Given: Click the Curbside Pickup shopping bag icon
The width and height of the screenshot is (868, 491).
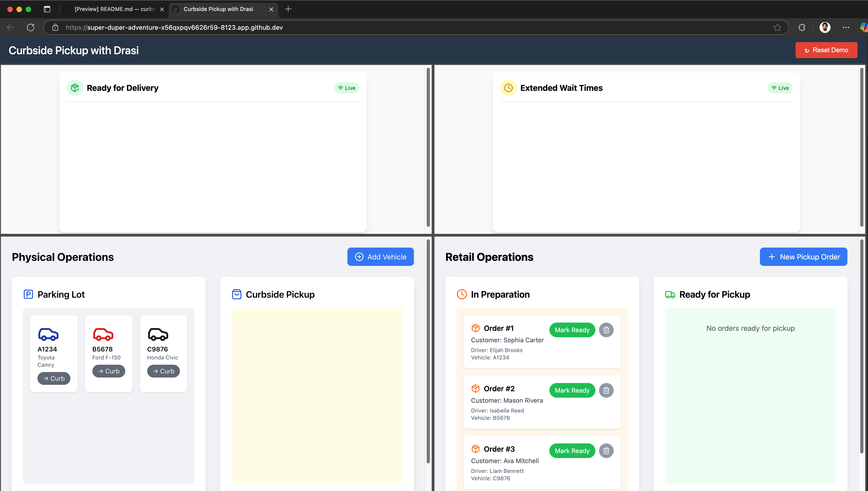Looking at the screenshot, I should coord(237,294).
